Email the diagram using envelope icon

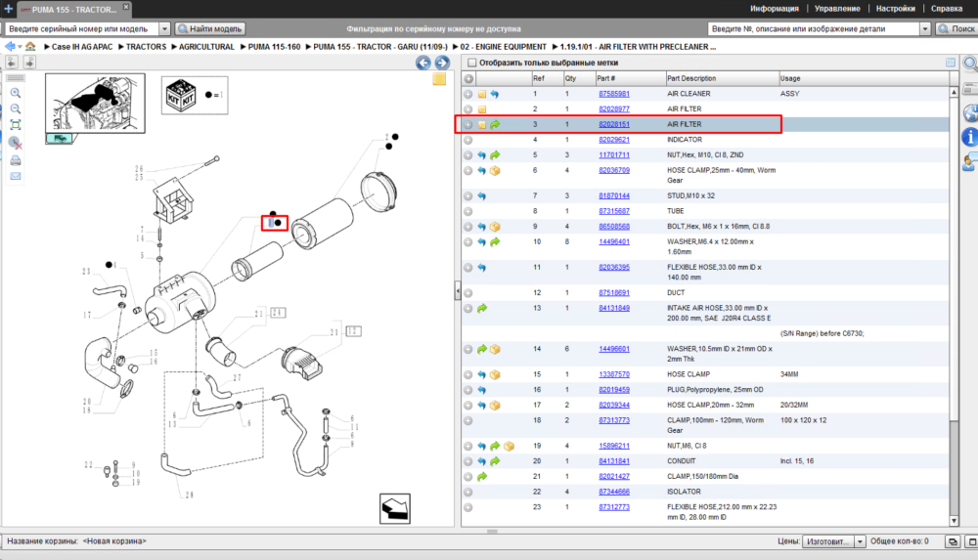pos(16,177)
